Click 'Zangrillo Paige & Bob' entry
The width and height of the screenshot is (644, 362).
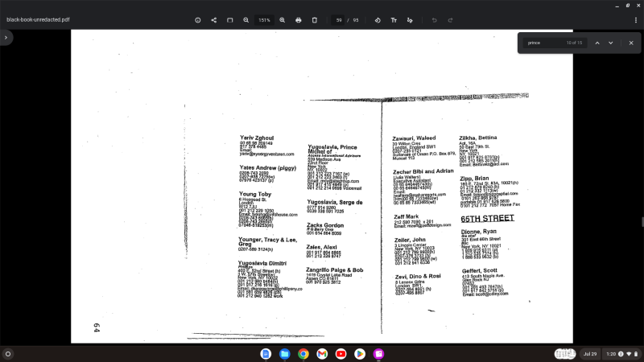point(334,270)
